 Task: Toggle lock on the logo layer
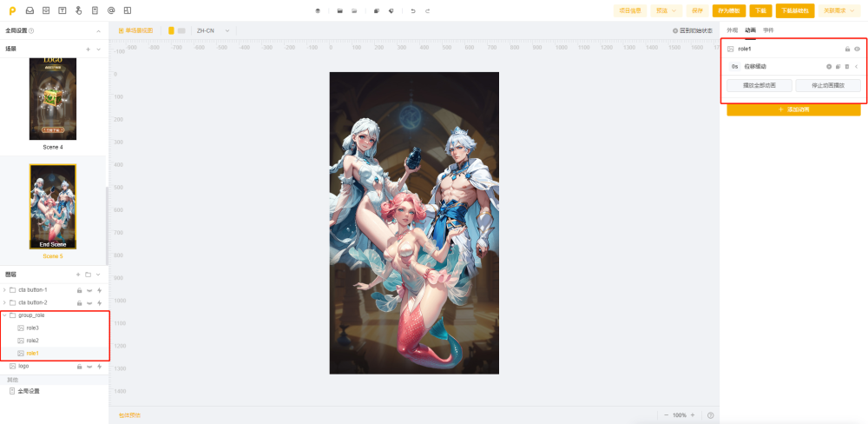[79, 367]
